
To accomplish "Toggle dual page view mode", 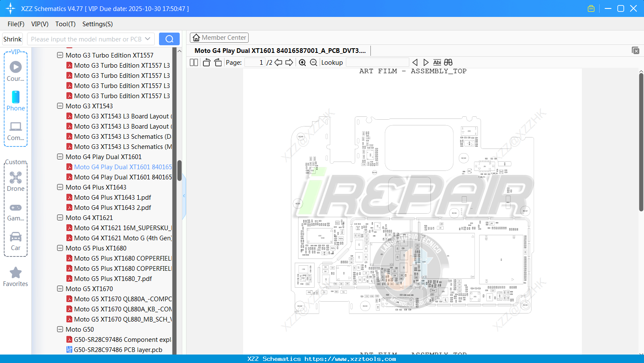I will point(193,62).
